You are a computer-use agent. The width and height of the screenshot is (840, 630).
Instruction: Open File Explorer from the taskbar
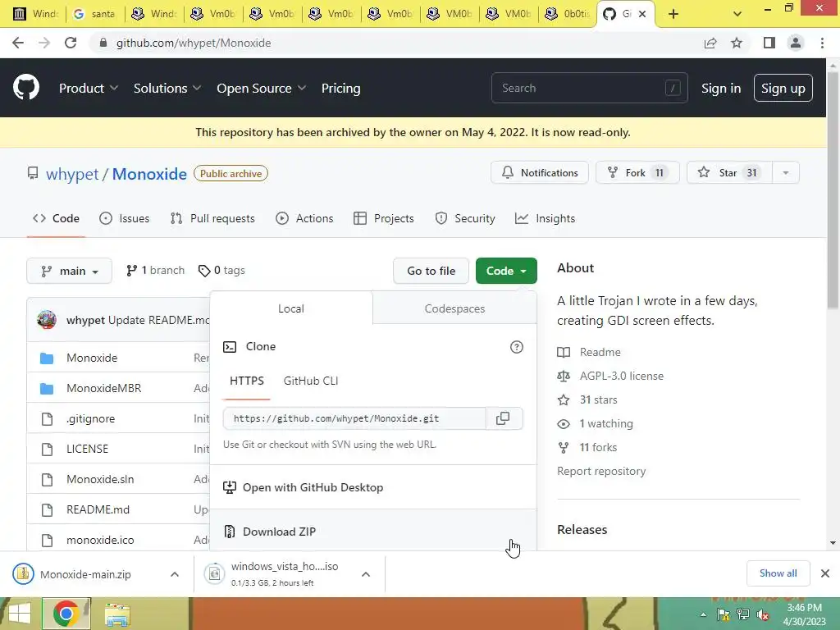click(117, 614)
